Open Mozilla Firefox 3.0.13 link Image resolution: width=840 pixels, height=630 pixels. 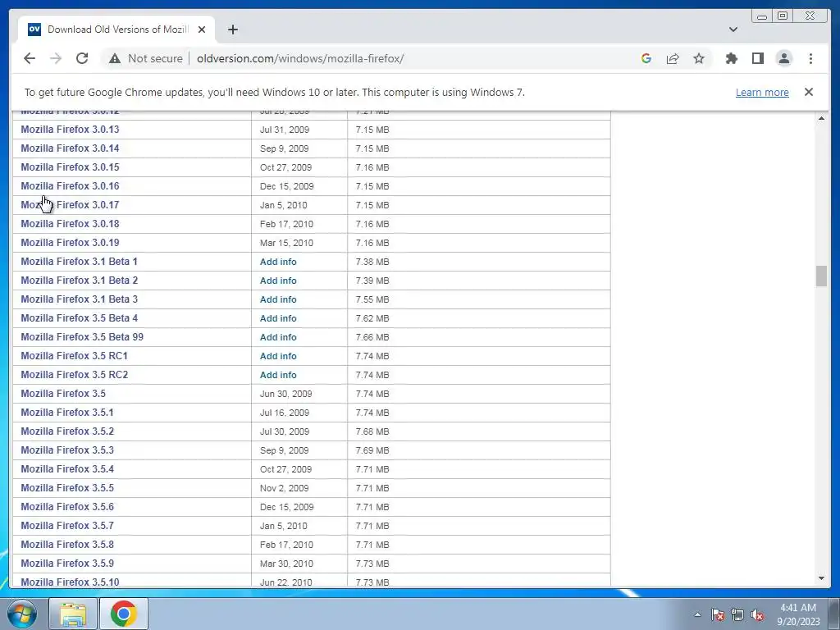click(71, 130)
